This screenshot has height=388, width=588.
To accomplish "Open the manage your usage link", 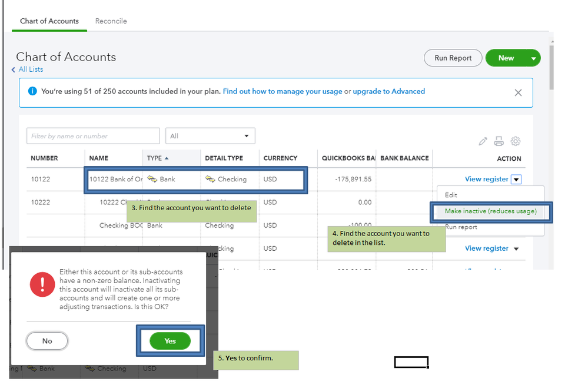I will (283, 91).
